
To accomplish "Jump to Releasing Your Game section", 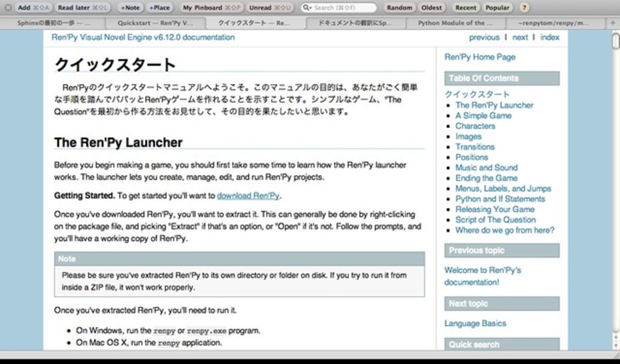I will [x=495, y=210].
